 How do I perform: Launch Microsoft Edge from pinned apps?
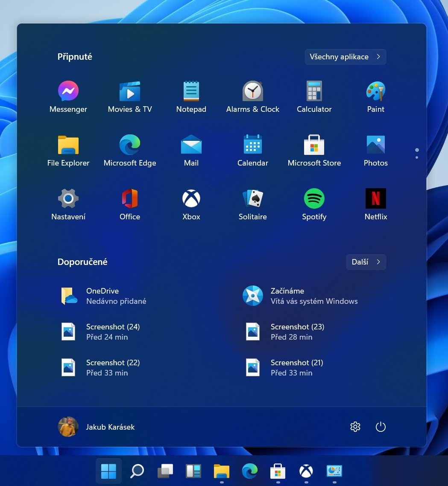coord(130,151)
